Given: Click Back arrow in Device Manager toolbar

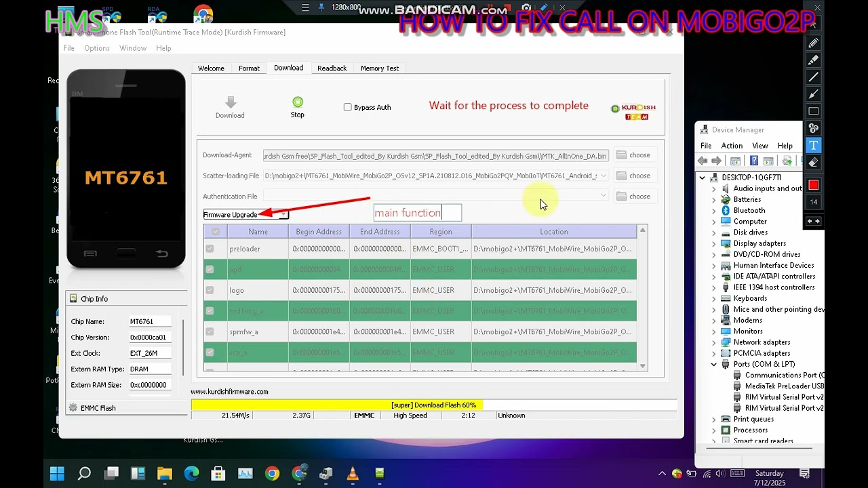Looking at the screenshot, I should (x=703, y=161).
